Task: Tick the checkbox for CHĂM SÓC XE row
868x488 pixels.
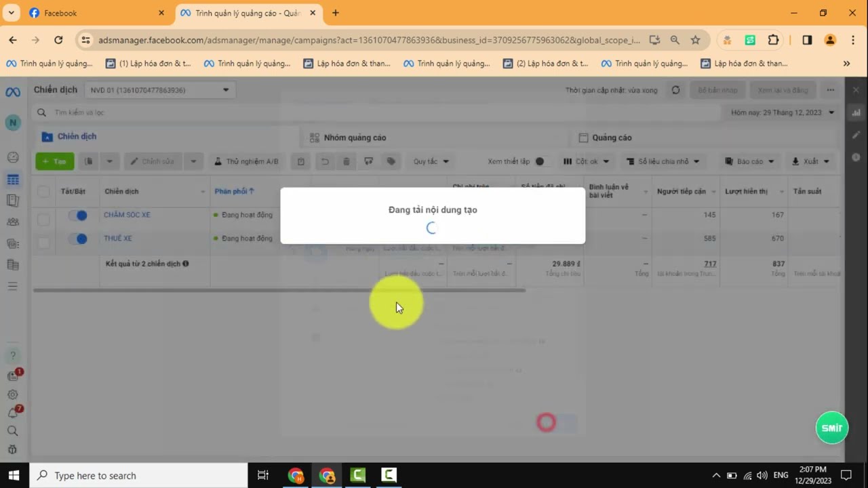Action: coord(43,219)
